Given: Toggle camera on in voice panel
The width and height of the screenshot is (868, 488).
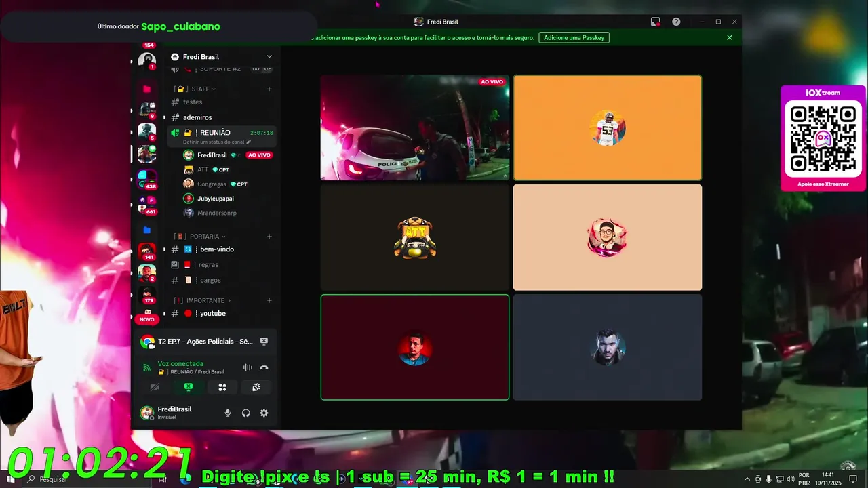Looking at the screenshot, I should click(155, 387).
